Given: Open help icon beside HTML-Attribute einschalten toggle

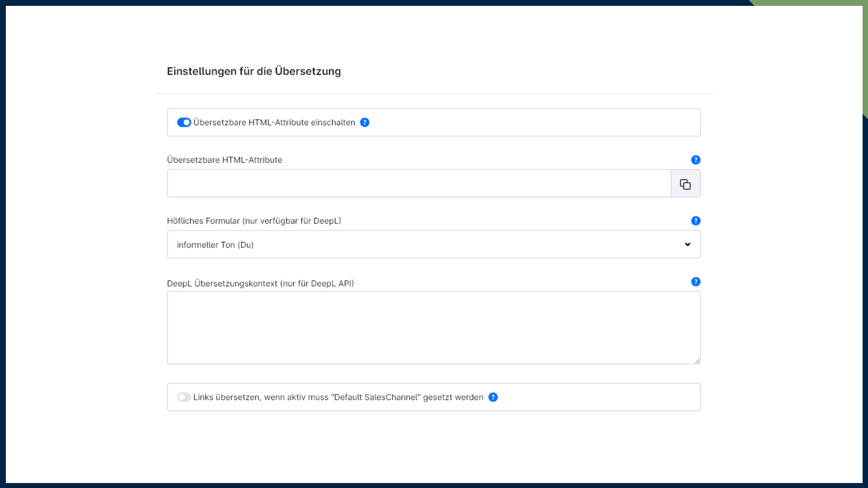Looking at the screenshot, I should tap(365, 122).
